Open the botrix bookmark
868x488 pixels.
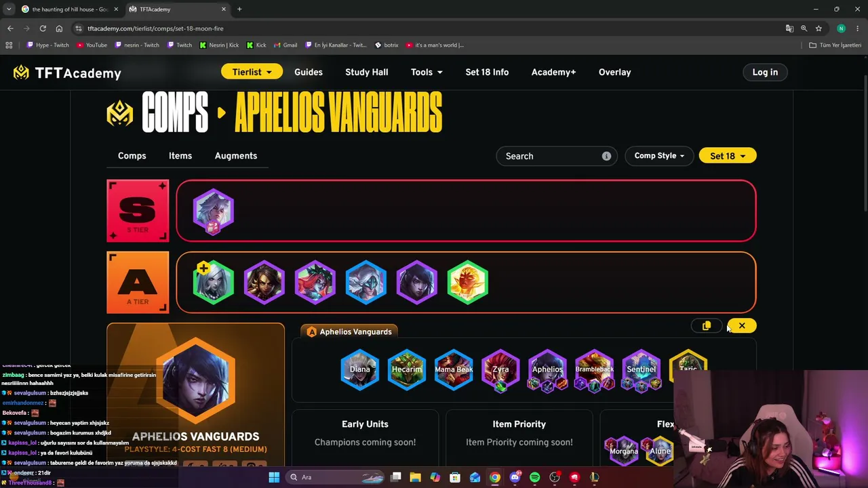point(387,45)
